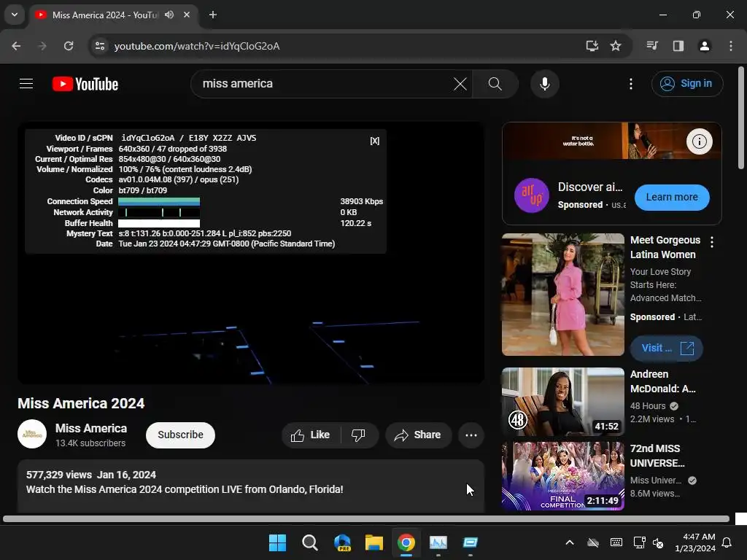Open the taskbar clock and date
This screenshot has height=560, width=747.
click(695, 542)
